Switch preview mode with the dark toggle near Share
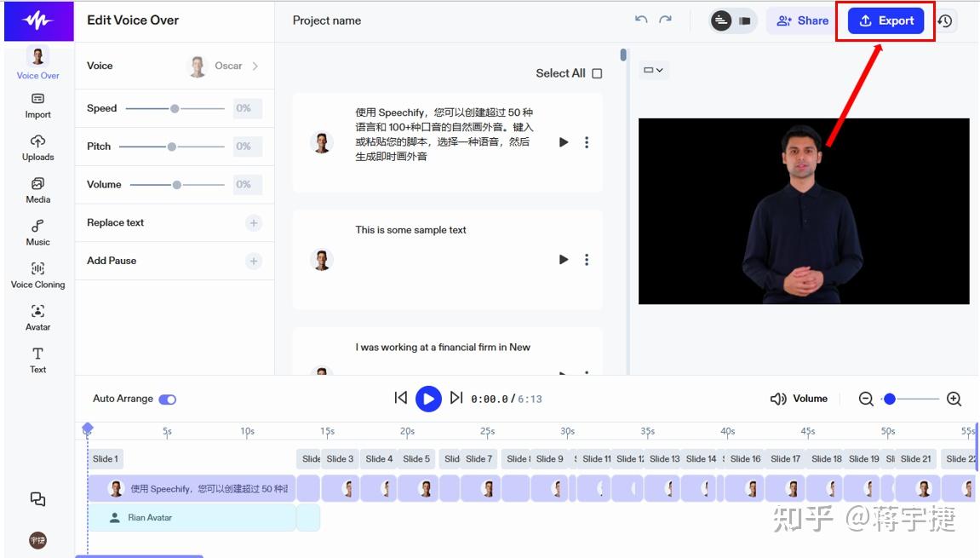 728,20
